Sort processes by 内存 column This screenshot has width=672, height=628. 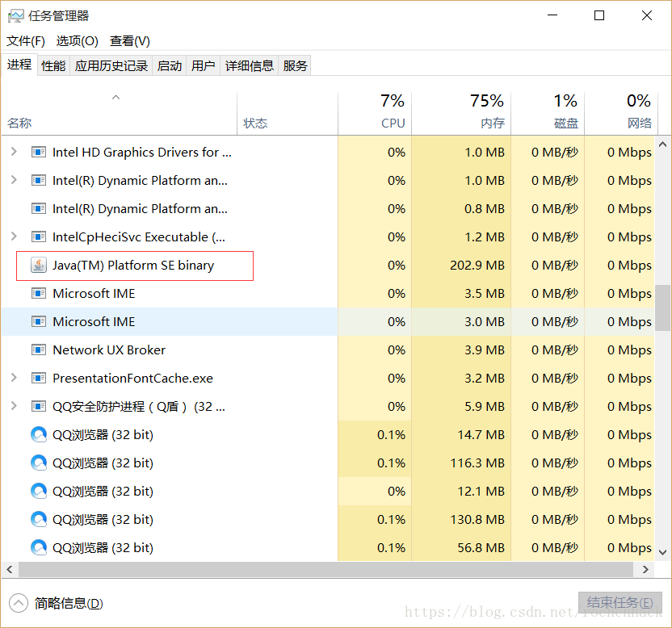coord(461,114)
